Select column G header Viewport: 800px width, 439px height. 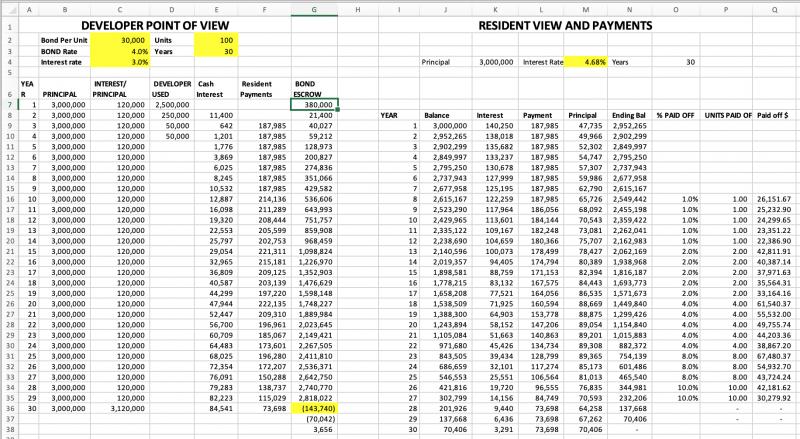[314, 10]
